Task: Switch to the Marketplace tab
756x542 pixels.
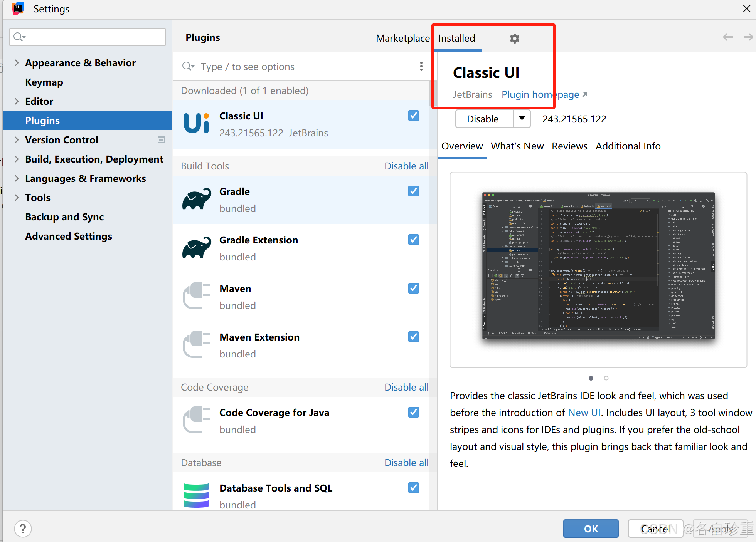Action: [x=402, y=38]
